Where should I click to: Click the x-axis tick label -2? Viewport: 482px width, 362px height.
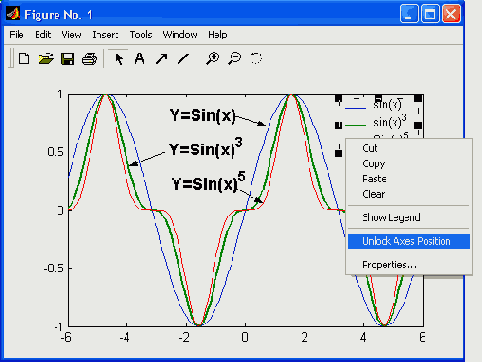coord(184,337)
